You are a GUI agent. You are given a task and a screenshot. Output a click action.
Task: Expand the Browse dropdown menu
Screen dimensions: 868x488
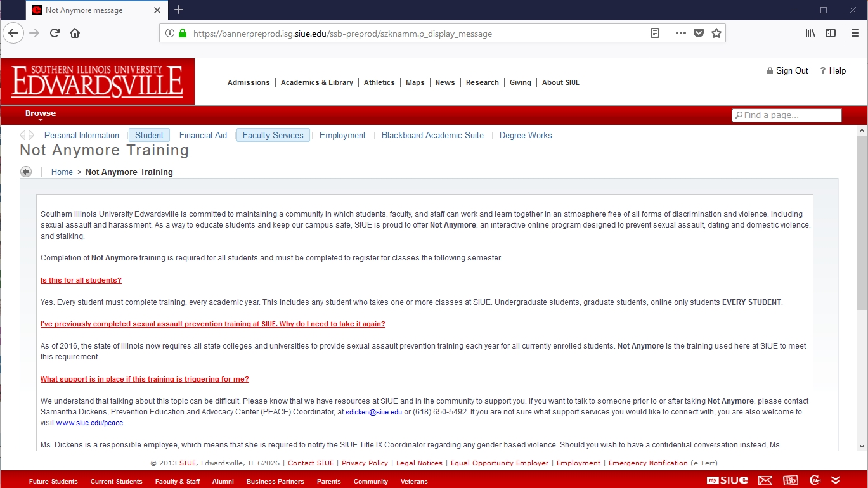[x=41, y=114]
